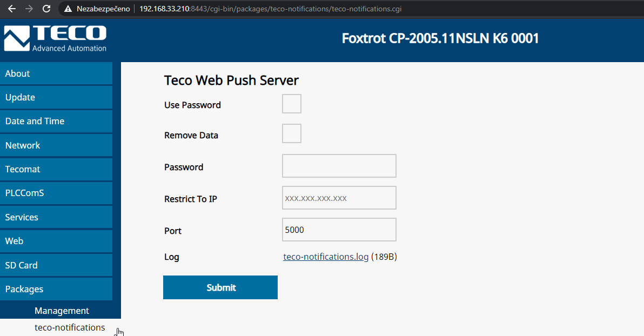Select teco-notifications submenu entry
This screenshot has height=336, width=644.
click(70, 327)
